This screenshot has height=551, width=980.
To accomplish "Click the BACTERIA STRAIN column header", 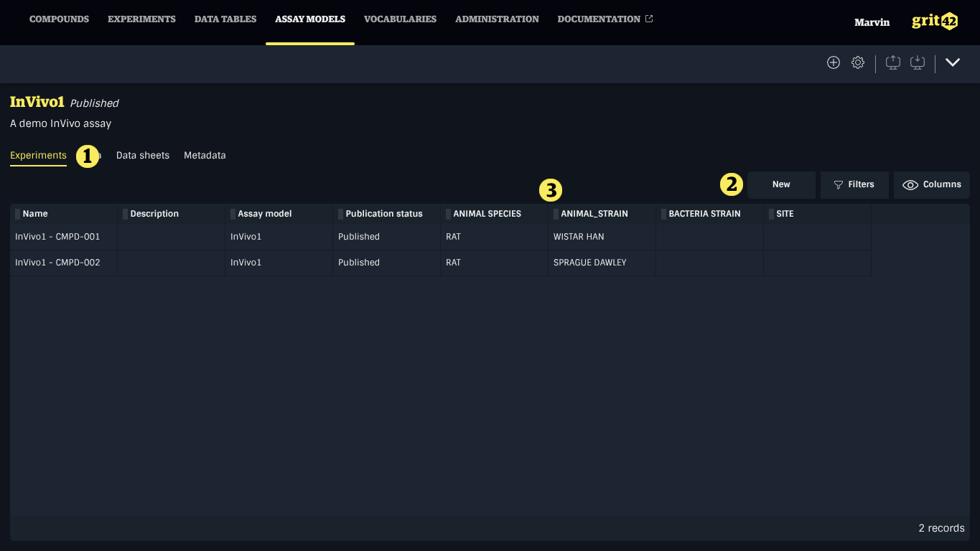I will [710, 214].
